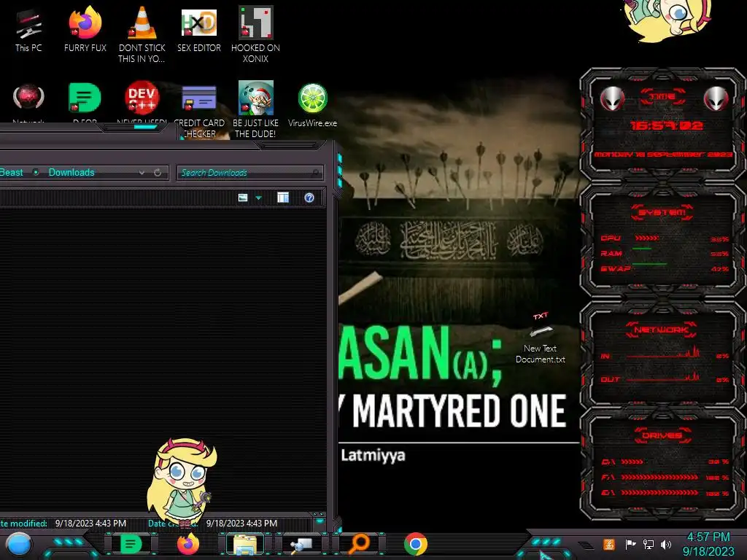Expand the address bar history dropdown arrow

[142, 173]
